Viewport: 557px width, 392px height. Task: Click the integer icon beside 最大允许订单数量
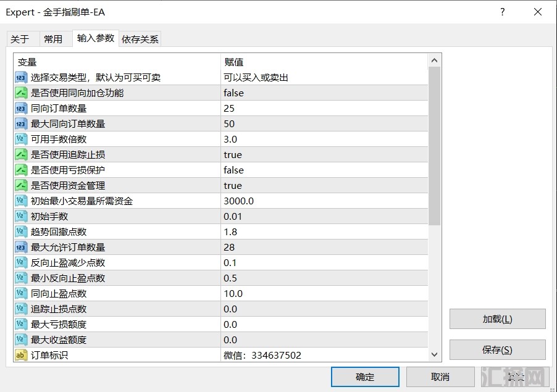point(21,248)
